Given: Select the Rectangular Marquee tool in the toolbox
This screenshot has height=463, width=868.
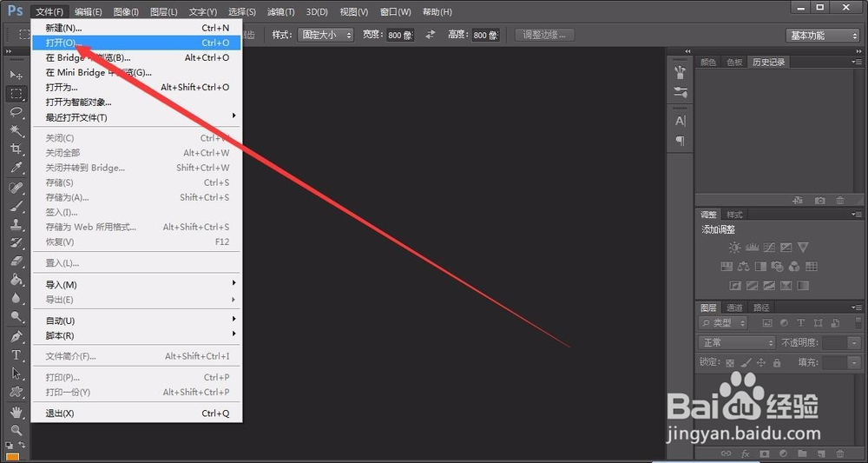Looking at the screenshot, I should [x=16, y=94].
